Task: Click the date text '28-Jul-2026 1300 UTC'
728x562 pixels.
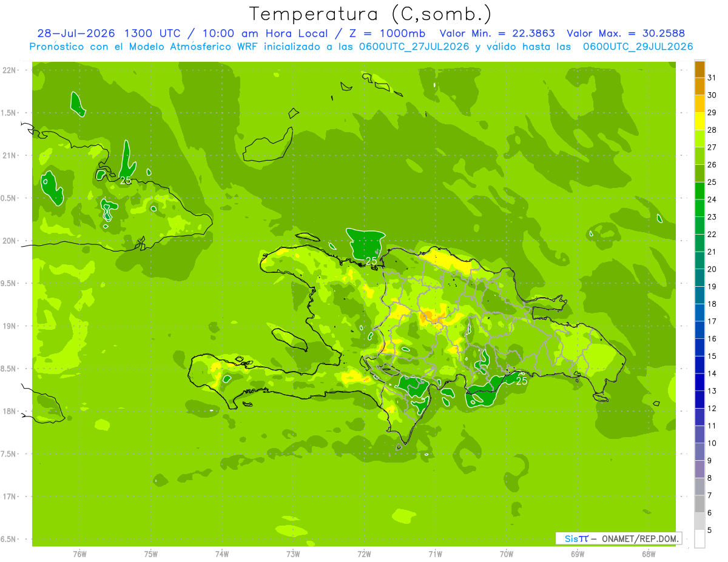Action: 109,33
